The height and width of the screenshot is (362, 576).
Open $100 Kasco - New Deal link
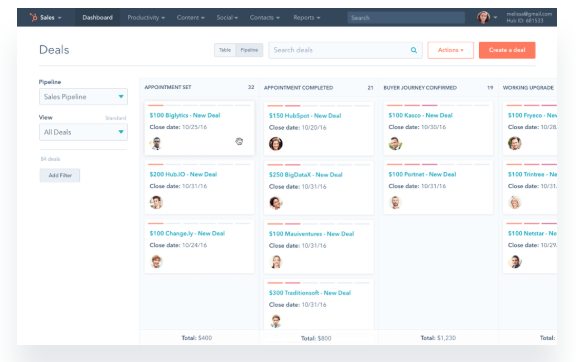[420, 115]
